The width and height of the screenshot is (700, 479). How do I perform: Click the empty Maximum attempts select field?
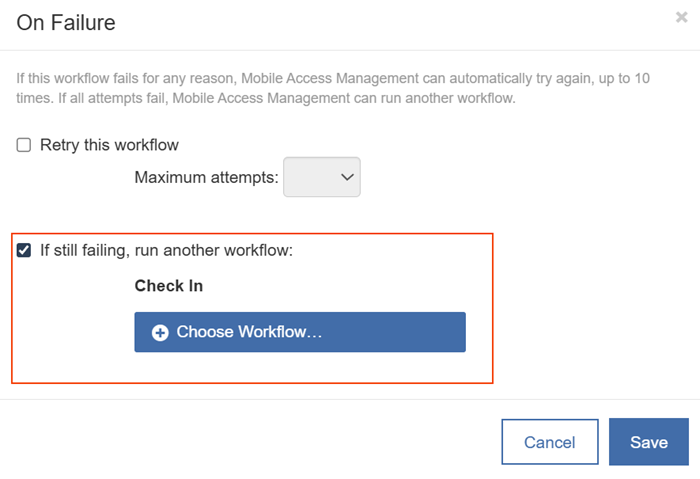point(321,177)
